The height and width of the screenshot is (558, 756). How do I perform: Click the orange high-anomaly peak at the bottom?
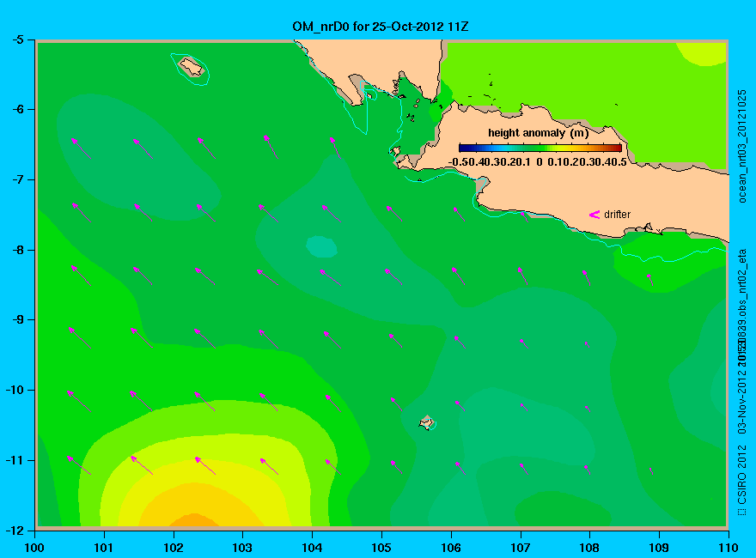194,520
